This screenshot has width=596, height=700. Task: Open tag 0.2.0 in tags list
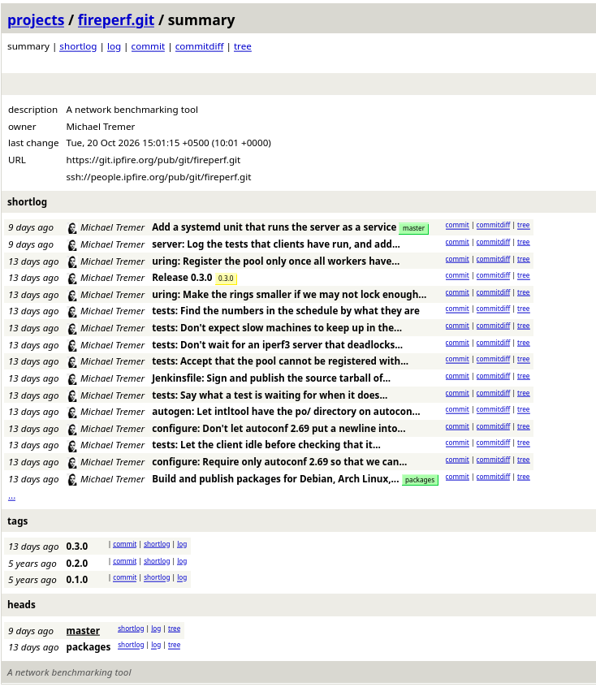pyautogui.click(x=77, y=564)
